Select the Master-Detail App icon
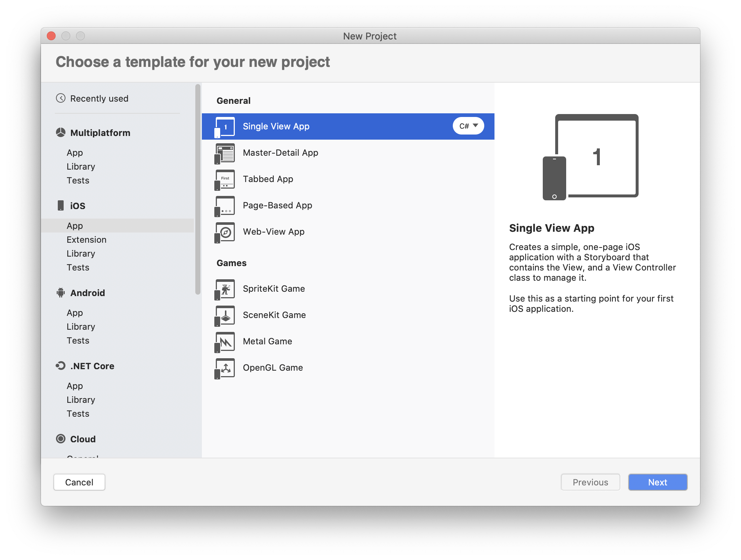The height and width of the screenshot is (560, 741). [225, 152]
